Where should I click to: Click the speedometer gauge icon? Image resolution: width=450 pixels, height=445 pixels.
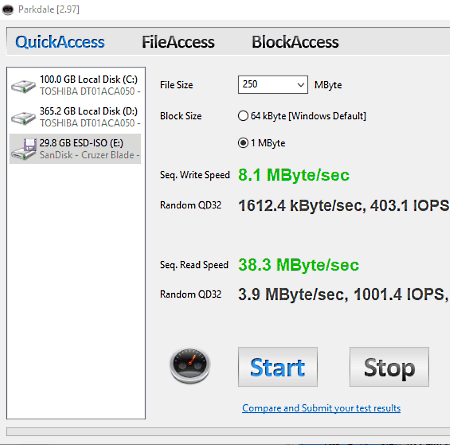[x=190, y=365]
